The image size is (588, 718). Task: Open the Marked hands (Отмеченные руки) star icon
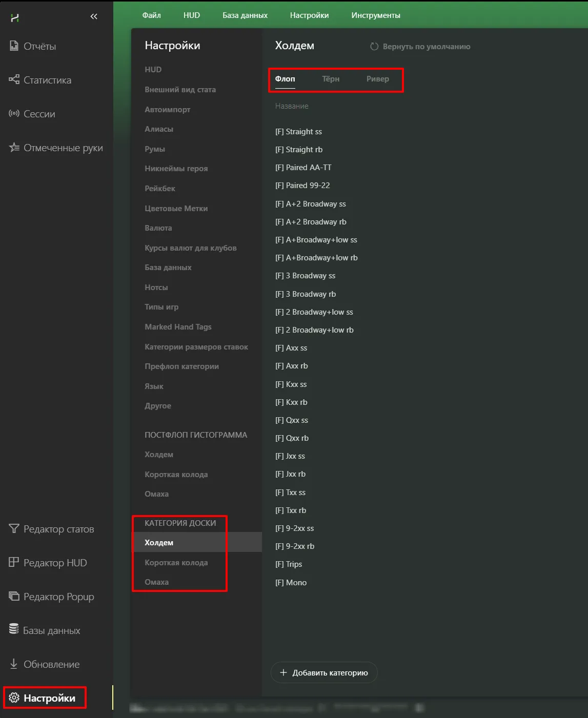[14, 148]
